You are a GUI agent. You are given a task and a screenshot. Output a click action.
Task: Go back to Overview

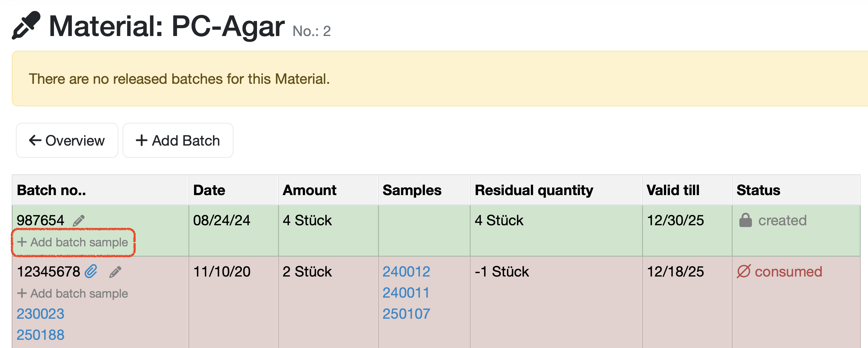[67, 141]
